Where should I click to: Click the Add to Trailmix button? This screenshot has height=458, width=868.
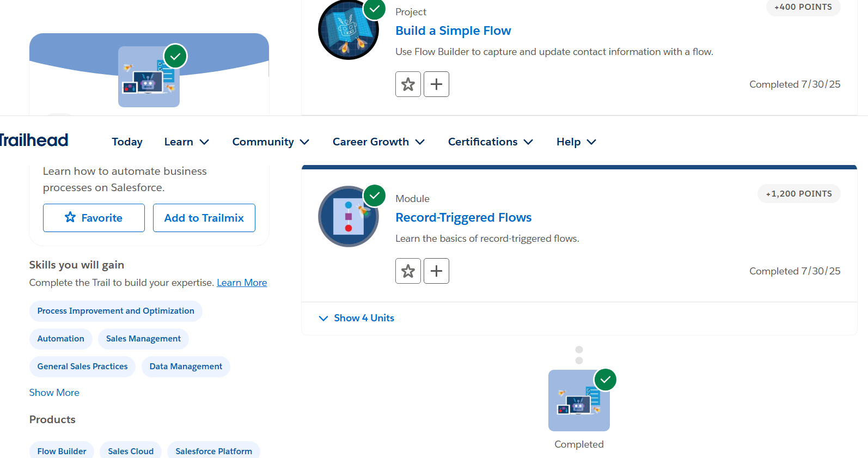pyautogui.click(x=204, y=218)
